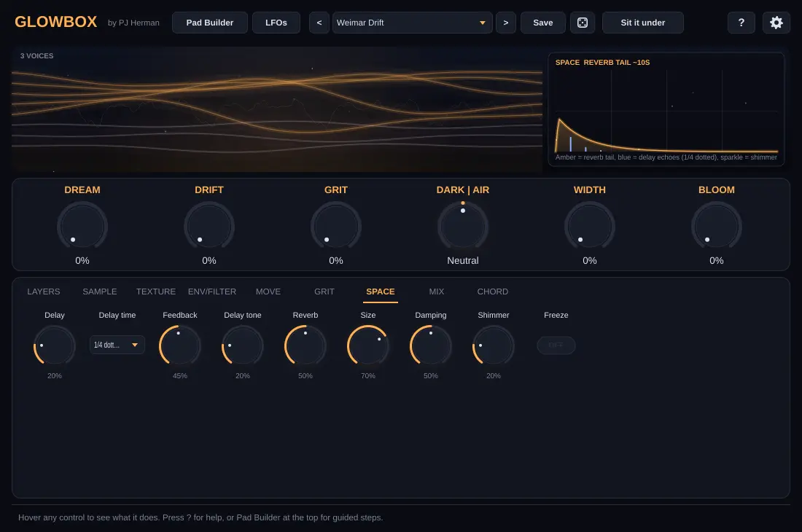Click the 'Amber = reverb tail' legend caption
The width and height of the screenshot is (802, 532).
click(666, 157)
